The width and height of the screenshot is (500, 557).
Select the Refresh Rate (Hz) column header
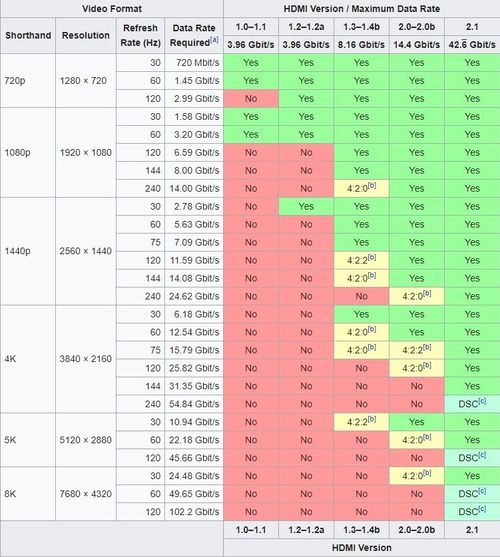140,36
